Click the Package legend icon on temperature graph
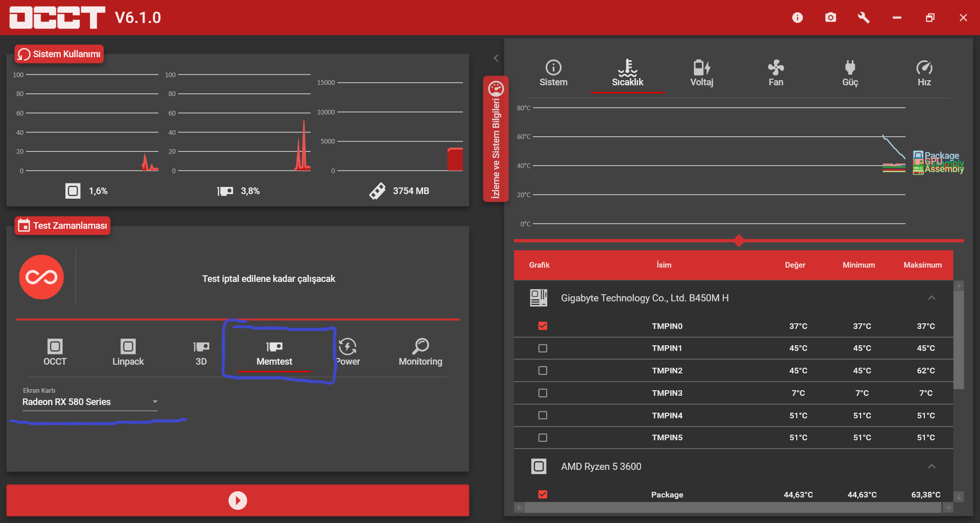980x523 pixels. pyautogui.click(x=918, y=155)
